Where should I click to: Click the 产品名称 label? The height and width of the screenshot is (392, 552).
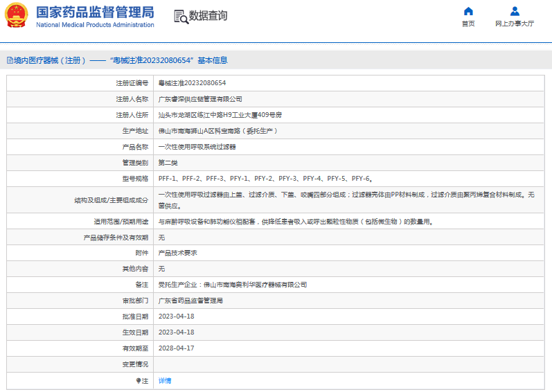(136, 147)
